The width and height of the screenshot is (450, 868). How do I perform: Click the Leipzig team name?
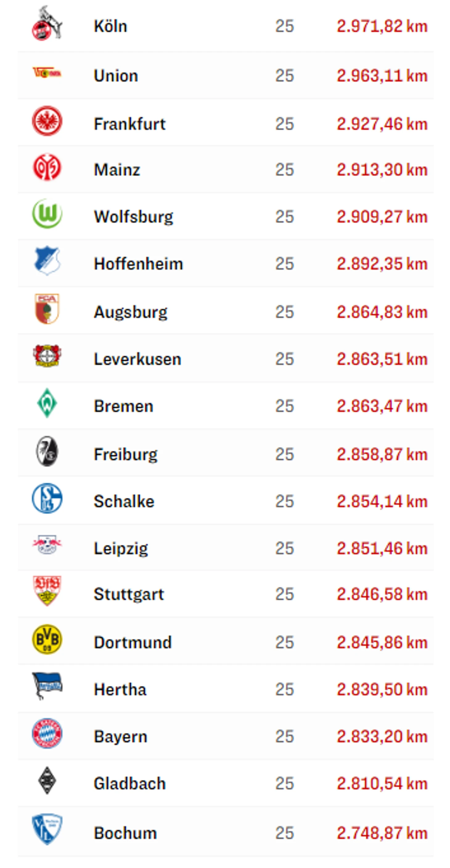coord(121,548)
